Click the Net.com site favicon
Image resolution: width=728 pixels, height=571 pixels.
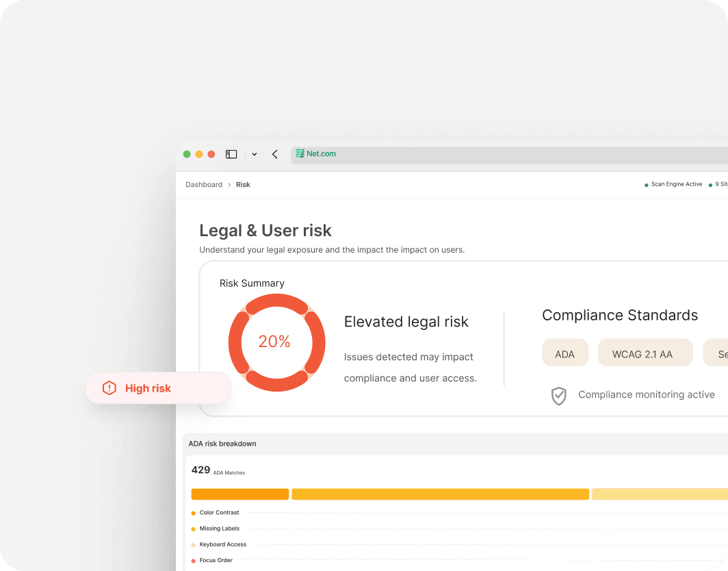pos(300,153)
